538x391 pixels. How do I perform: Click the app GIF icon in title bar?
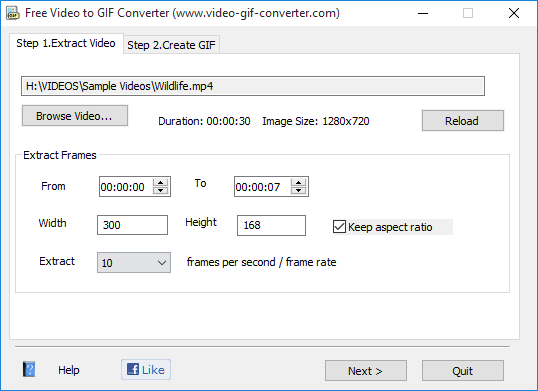pyautogui.click(x=13, y=13)
